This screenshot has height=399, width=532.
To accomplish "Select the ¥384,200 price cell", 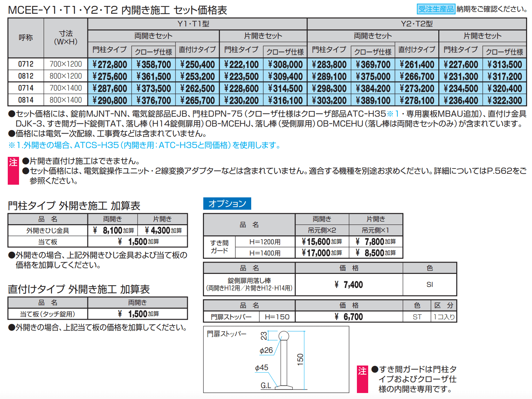I will [373, 88].
